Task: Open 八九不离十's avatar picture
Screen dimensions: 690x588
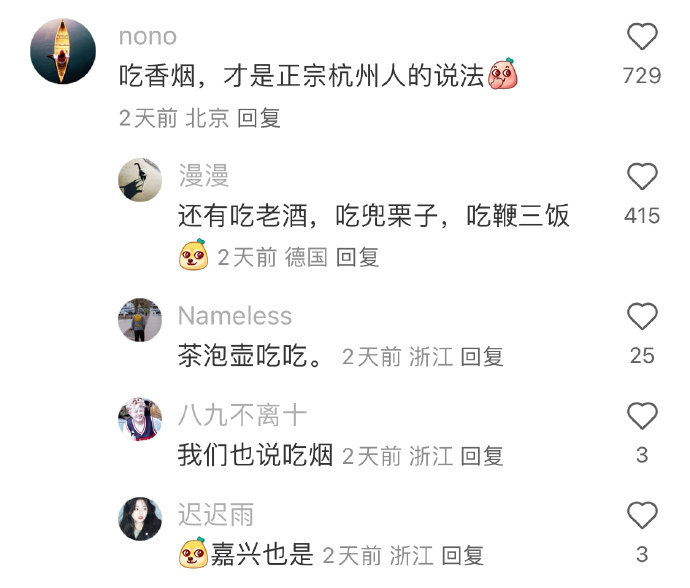Action: pyautogui.click(x=140, y=419)
